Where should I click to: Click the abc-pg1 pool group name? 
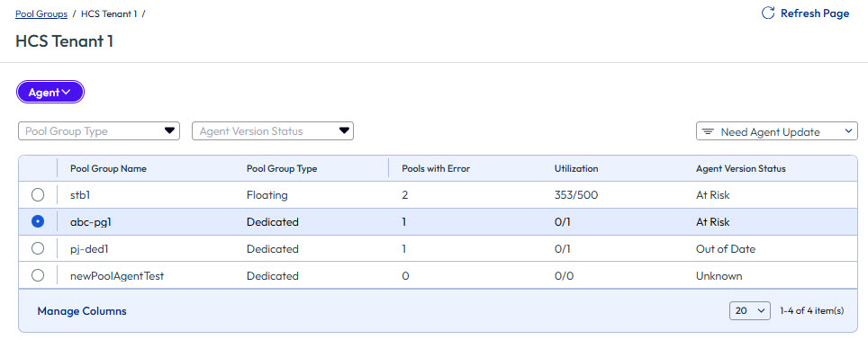91,222
